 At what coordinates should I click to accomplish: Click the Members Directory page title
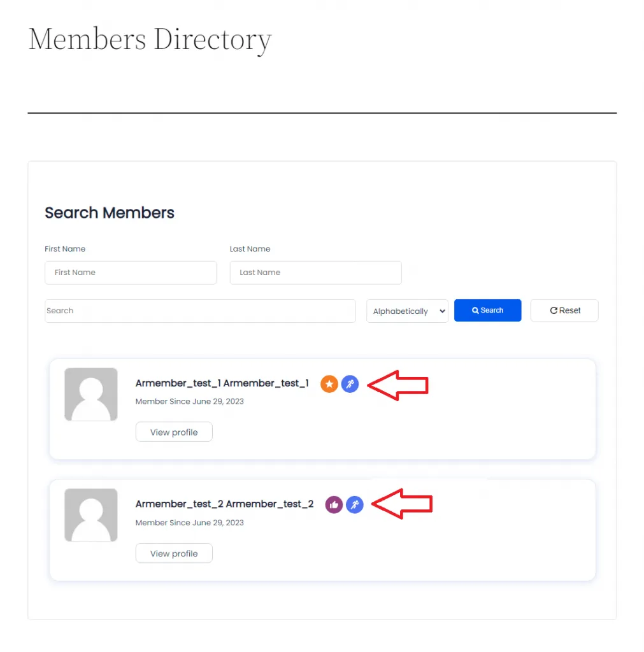pos(150,39)
